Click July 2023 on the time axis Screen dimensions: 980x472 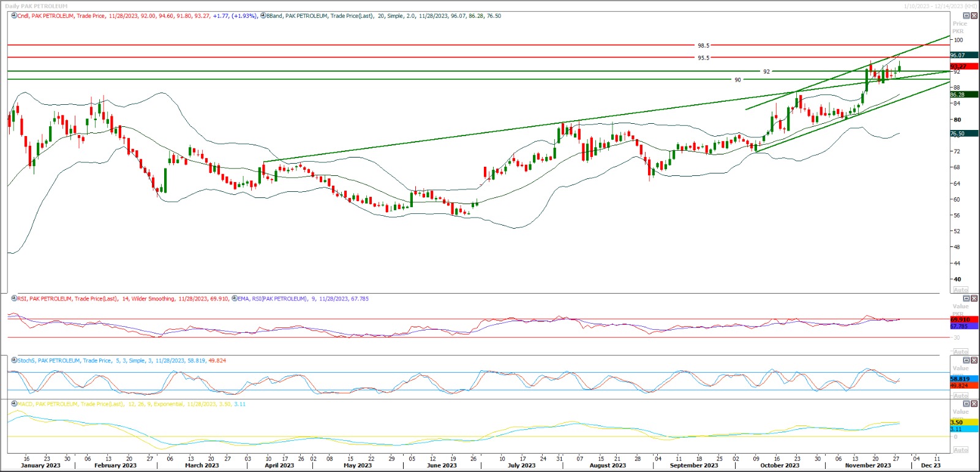click(x=522, y=465)
